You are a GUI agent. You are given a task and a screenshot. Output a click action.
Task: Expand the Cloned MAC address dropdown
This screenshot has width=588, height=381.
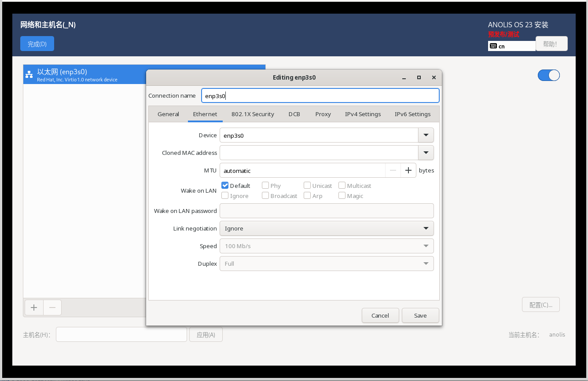426,153
